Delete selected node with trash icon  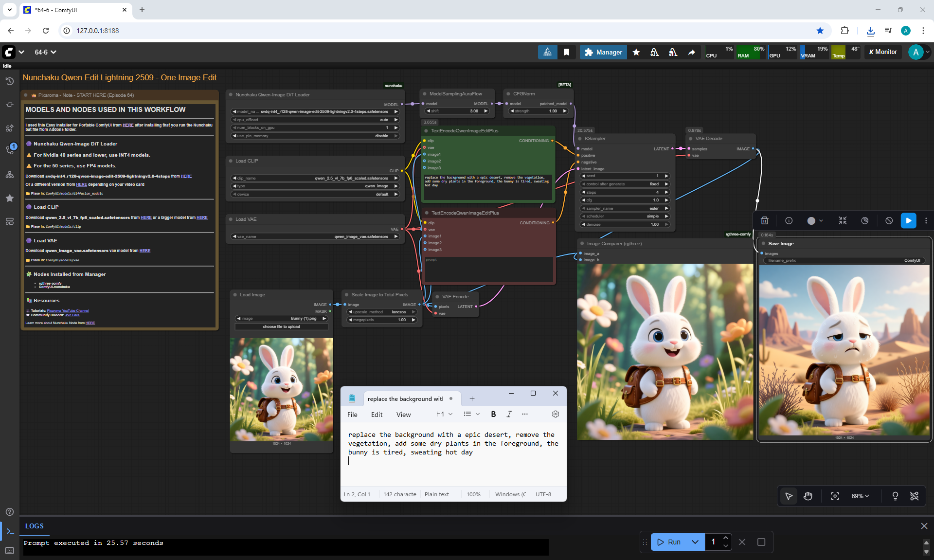click(x=765, y=221)
